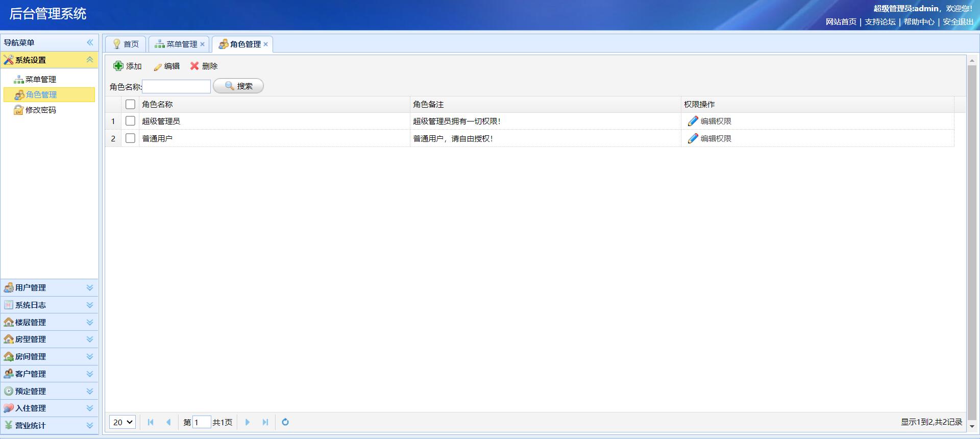Click the 预定管理 clock icon

[x=9, y=391]
